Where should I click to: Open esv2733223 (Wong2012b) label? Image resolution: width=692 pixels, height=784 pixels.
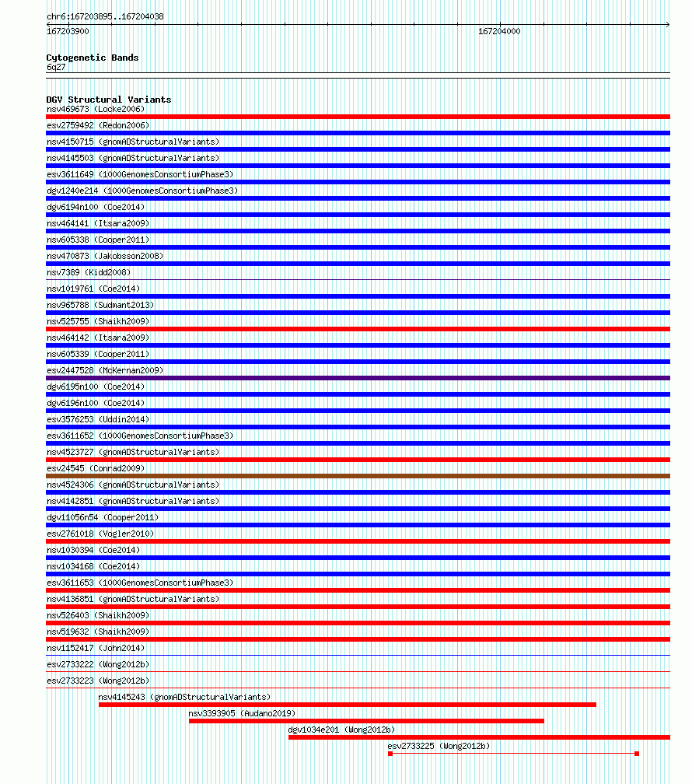[x=98, y=681]
